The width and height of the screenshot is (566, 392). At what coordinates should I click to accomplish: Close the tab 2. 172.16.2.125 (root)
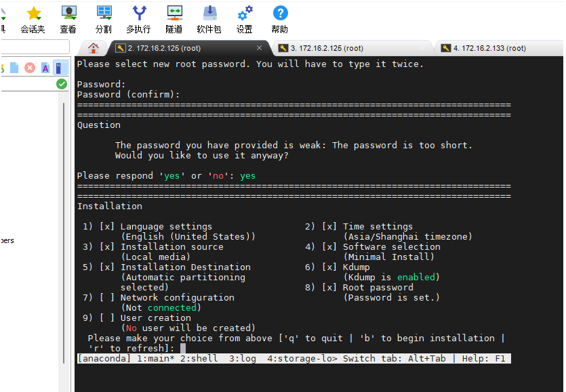(259, 48)
